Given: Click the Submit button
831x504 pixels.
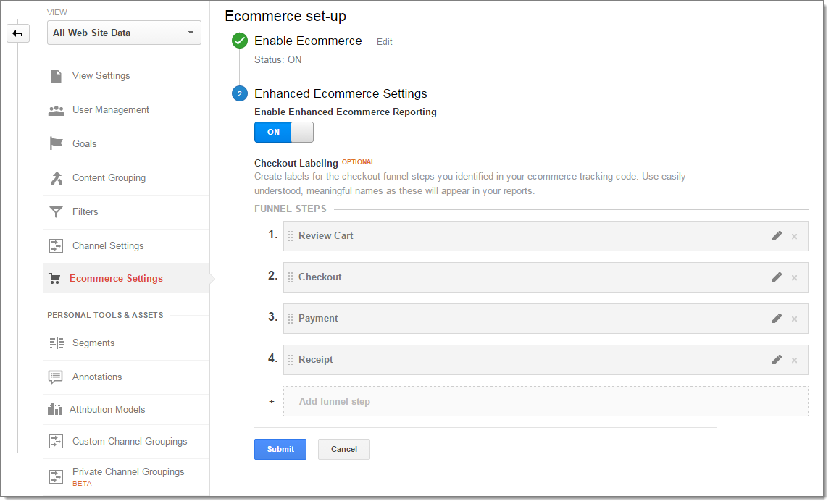Looking at the screenshot, I should [280, 449].
